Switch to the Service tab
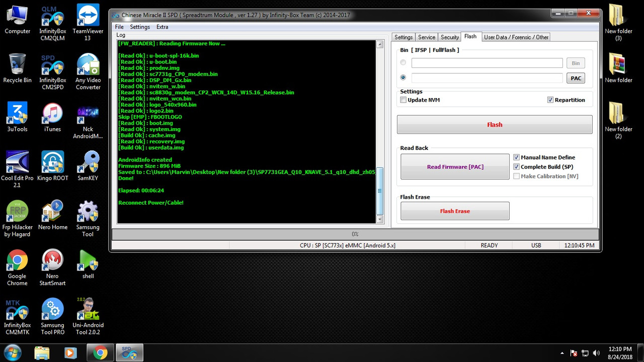This screenshot has height=362, width=644. point(427,37)
